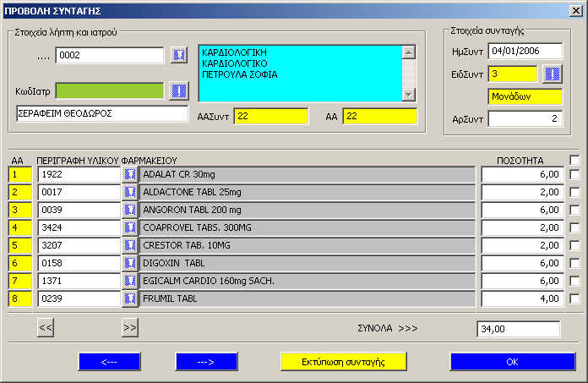Screen dimensions: 588x383
Task: Click the yellow row number 1 cell
Action: (x=20, y=174)
